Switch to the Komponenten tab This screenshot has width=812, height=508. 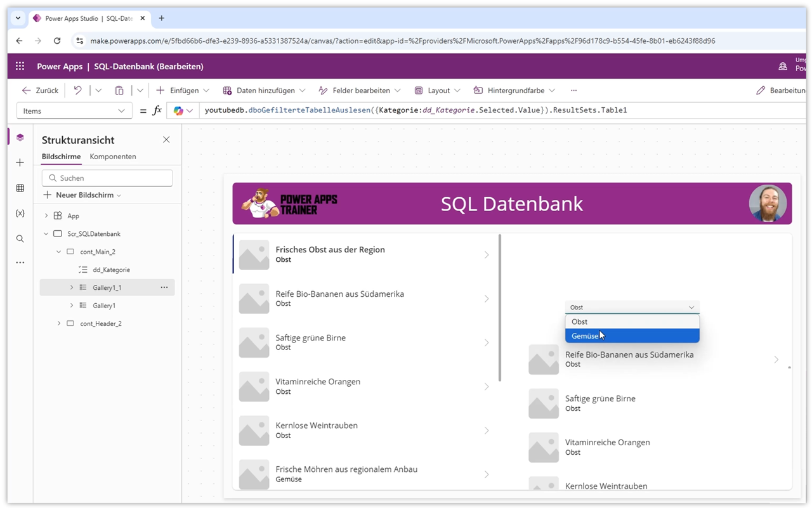click(x=113, y=157)
